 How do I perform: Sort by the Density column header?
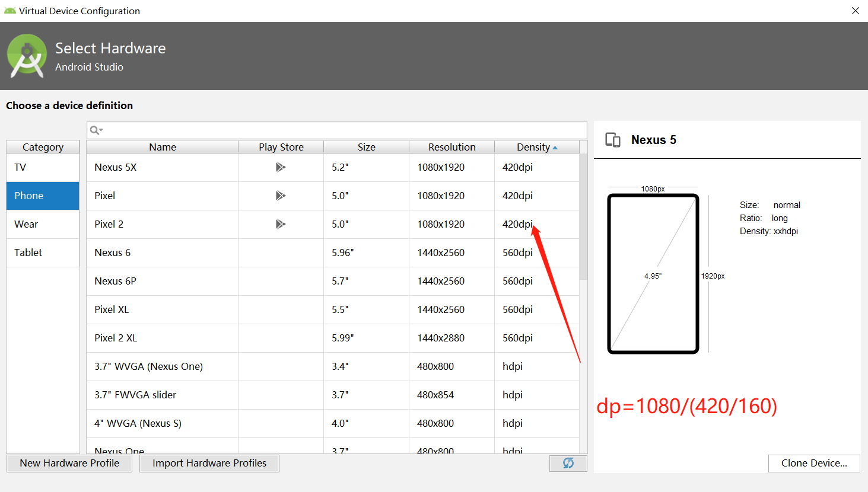tap(537, 147)
